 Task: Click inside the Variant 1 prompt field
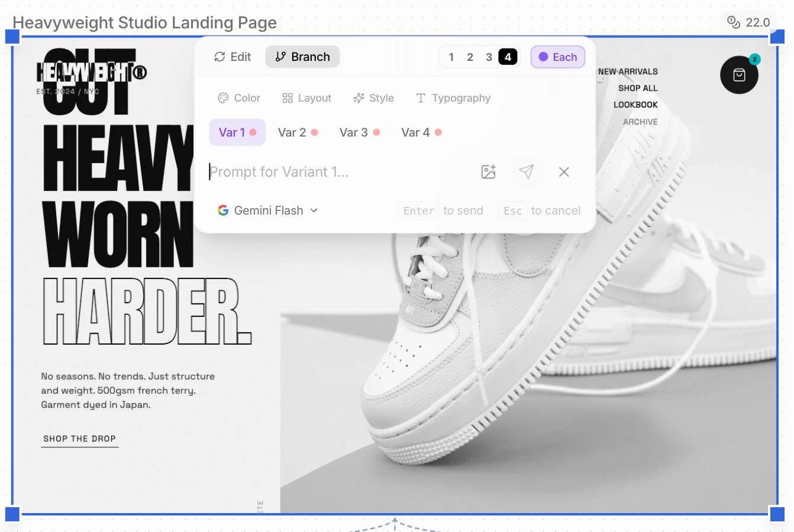(296, 171)
